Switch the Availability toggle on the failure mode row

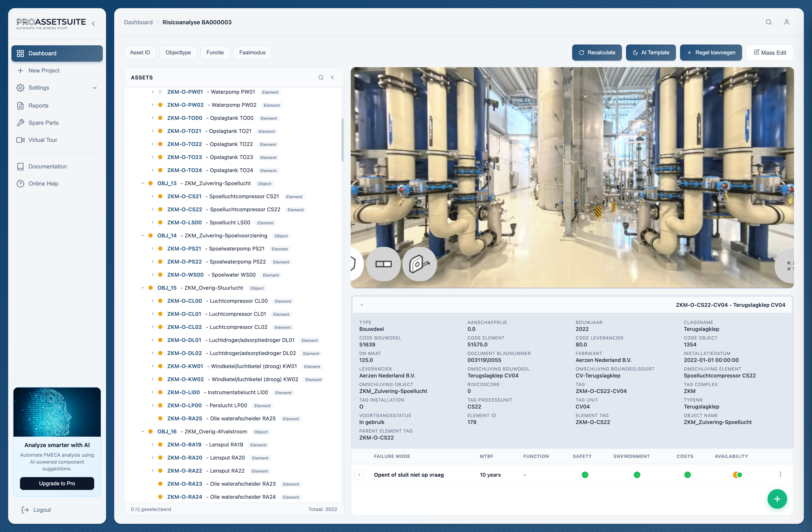click(x=737, y=475)
